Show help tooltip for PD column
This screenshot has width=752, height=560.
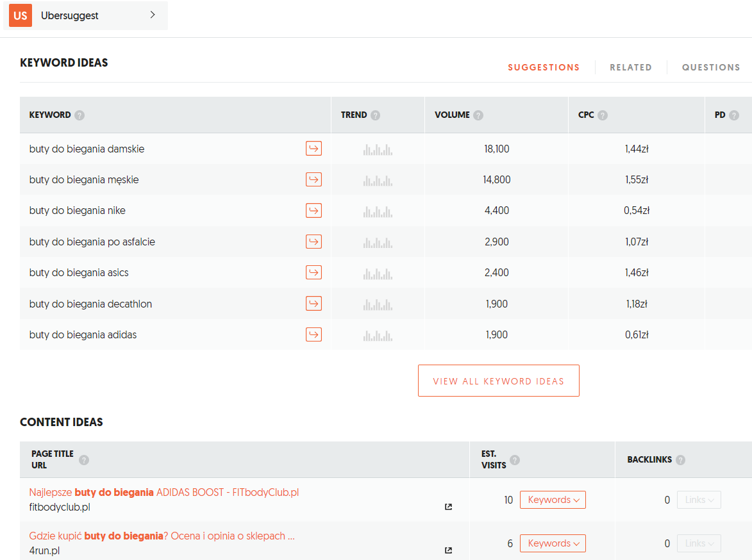click(734, 115)
